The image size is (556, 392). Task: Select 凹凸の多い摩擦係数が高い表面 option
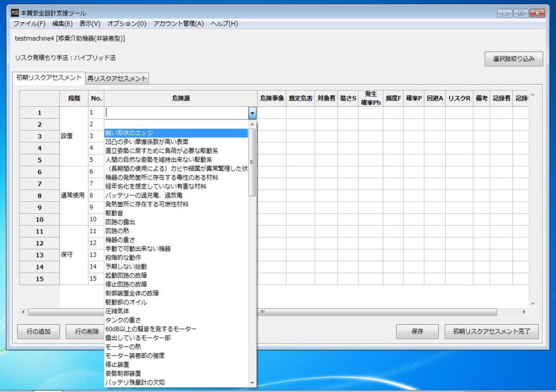click(176, 142)
